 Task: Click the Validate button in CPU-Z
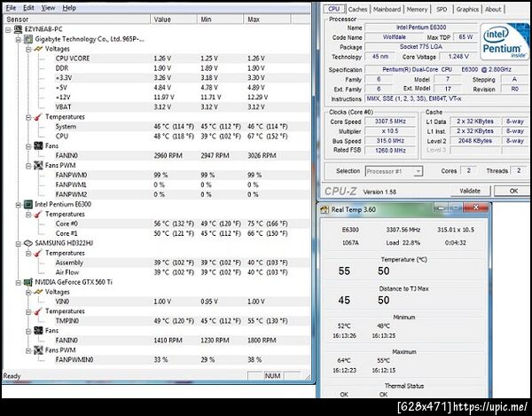(x=470, y=191)
